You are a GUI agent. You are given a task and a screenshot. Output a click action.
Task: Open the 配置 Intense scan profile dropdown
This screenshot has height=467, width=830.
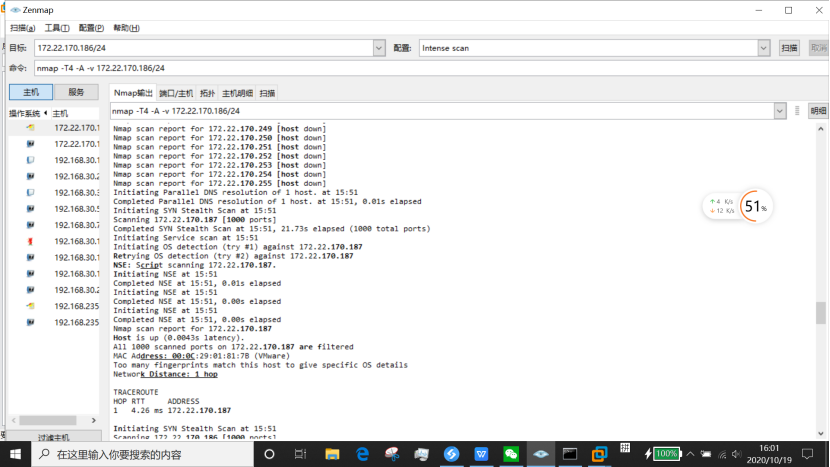(x=763, y=48)
